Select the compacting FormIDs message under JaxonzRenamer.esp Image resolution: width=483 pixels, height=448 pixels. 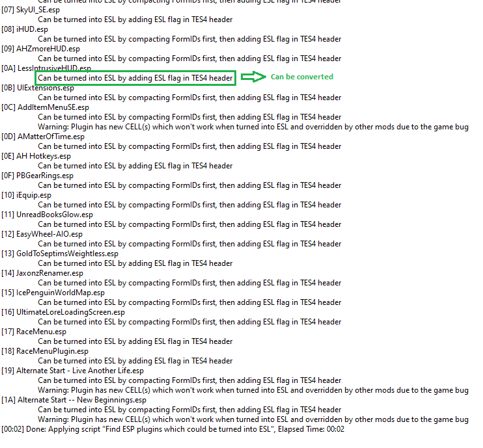189,283
